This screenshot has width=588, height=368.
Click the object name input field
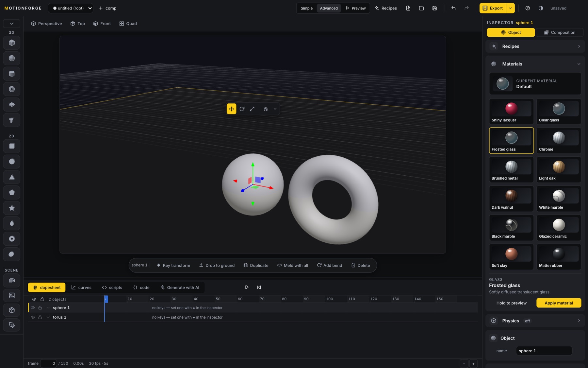[x=544, y=351]
